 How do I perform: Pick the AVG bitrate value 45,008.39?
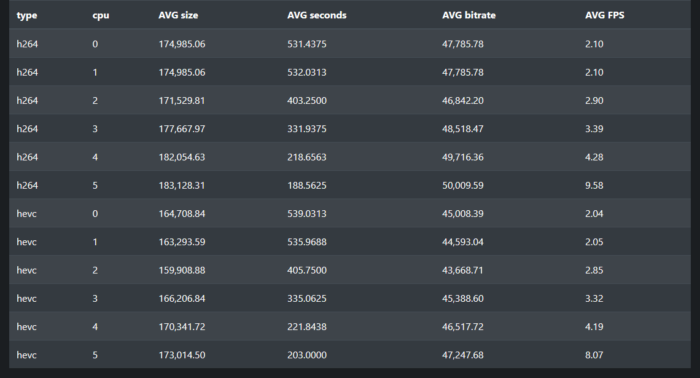(x=462, y=214)
